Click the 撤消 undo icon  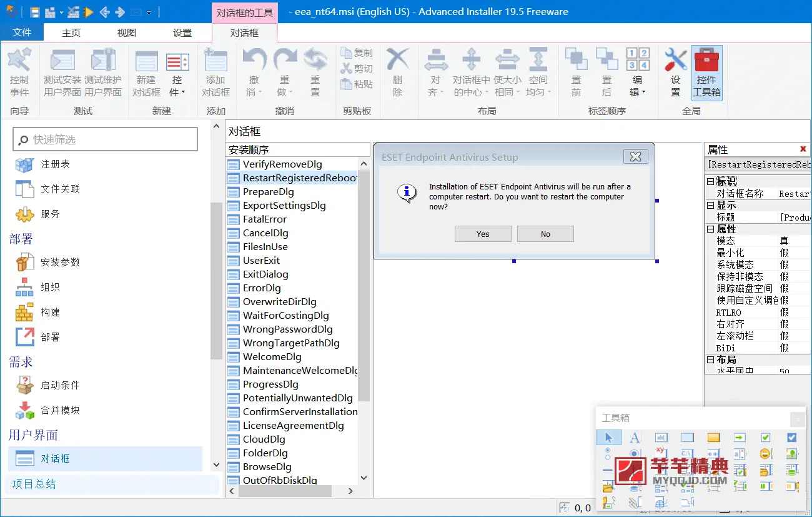tap(254, 59)
